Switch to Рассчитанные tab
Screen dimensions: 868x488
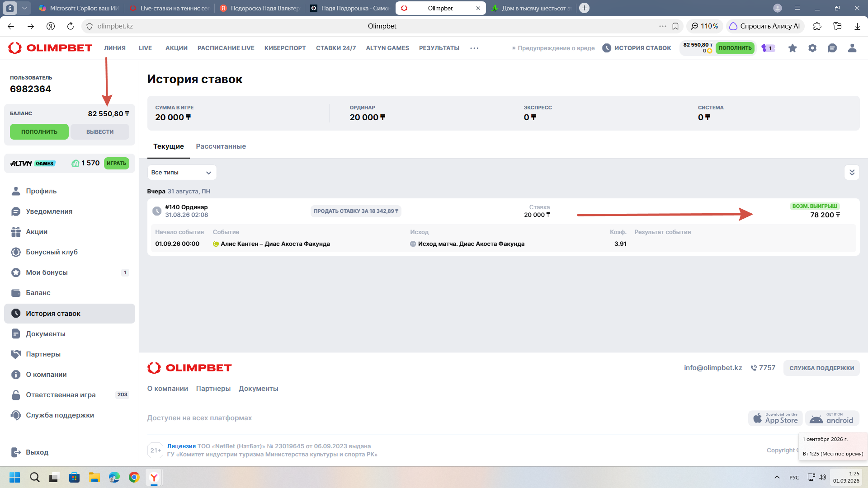pos(221,146)
